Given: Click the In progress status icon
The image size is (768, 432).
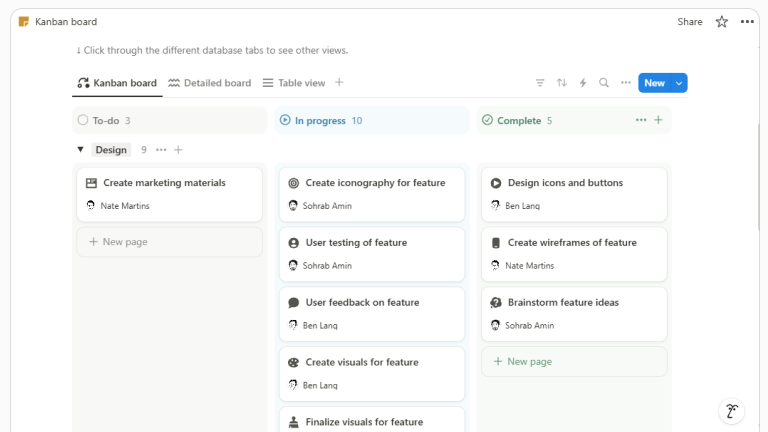Looking at the screenshot, I should [285, 120].
